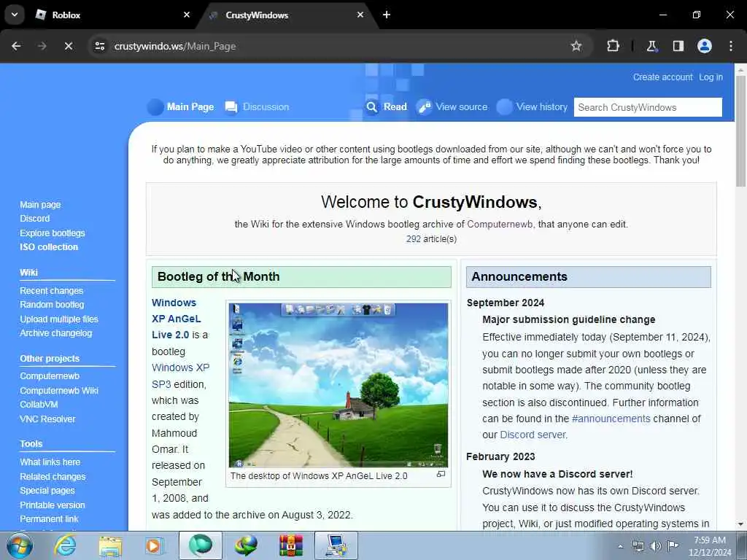Click the Log in link
Image resolution: width=747 pixels, height=560 pixels.
click(x=711, y=77)
